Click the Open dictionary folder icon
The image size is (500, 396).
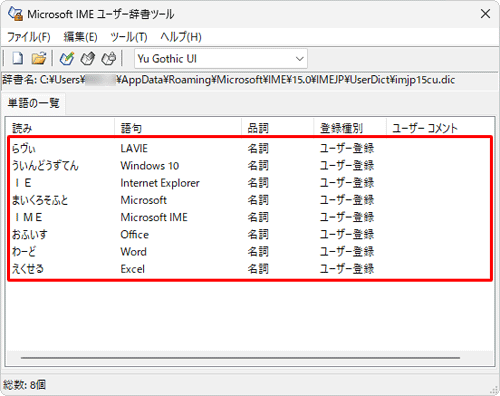(39, 59)
